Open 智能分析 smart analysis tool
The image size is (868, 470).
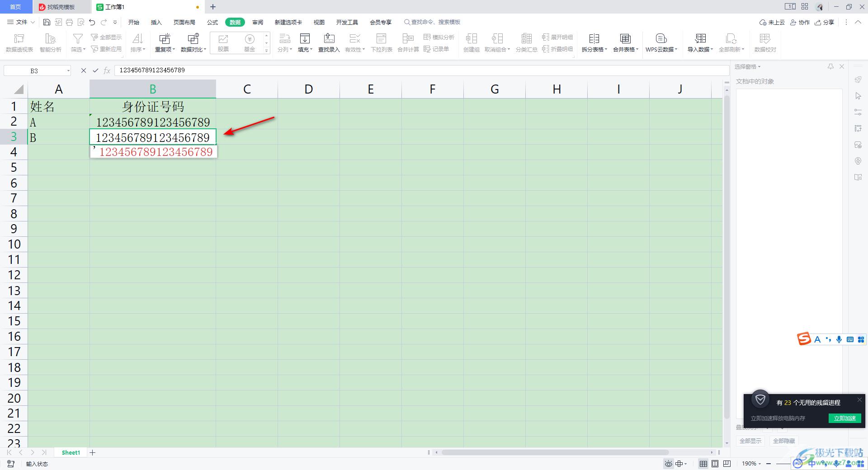(x=51, y=43)
